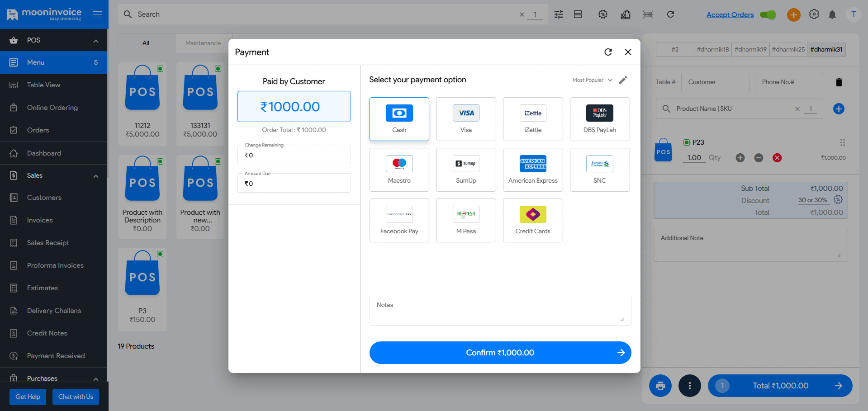The image size is (868, 411).
Task: Open Dashboard page
Action: tap(53, 153)
